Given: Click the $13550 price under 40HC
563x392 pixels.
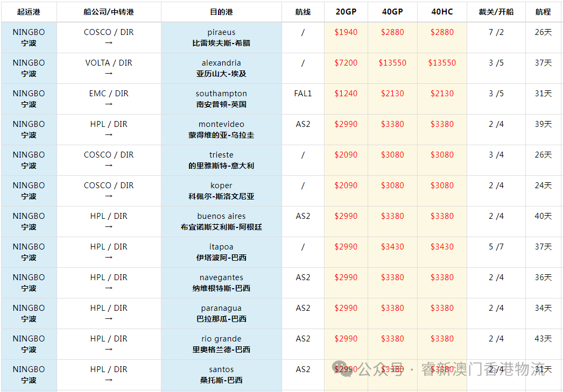Looking at the screenshot, I should [x=442, y=63].
